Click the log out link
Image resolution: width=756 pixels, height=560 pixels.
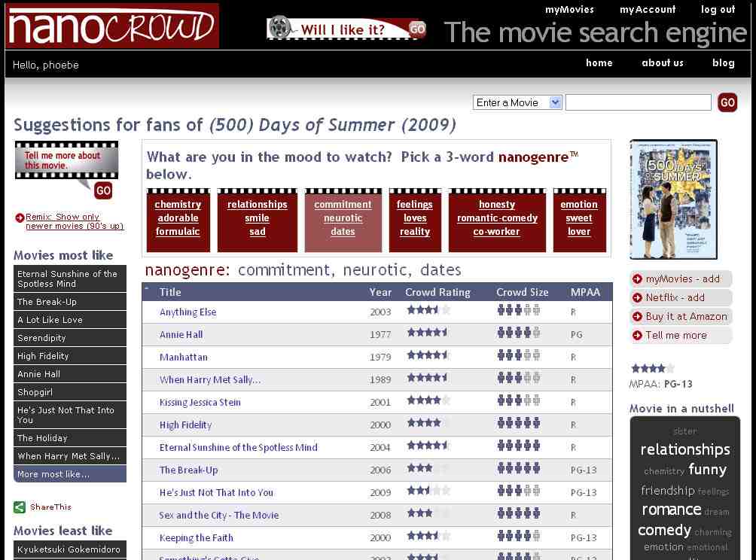718,10
